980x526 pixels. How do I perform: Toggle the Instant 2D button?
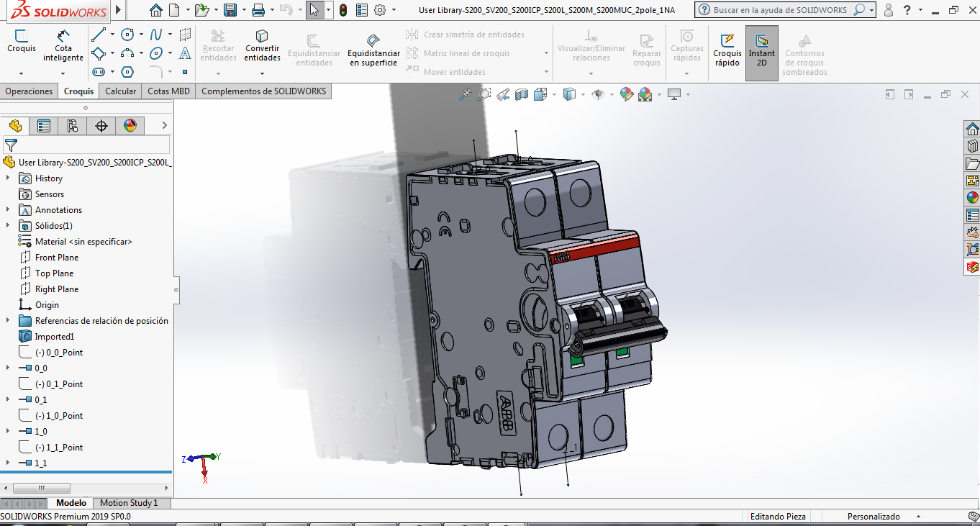coord(761,49)
